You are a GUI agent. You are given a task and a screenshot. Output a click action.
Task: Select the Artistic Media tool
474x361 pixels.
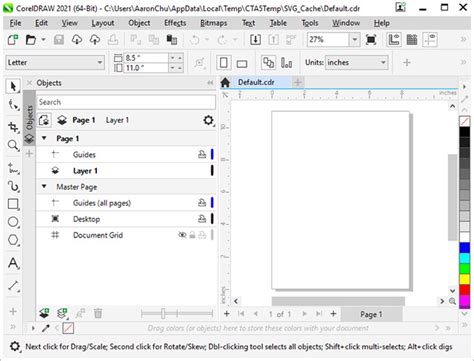(13, 186)
